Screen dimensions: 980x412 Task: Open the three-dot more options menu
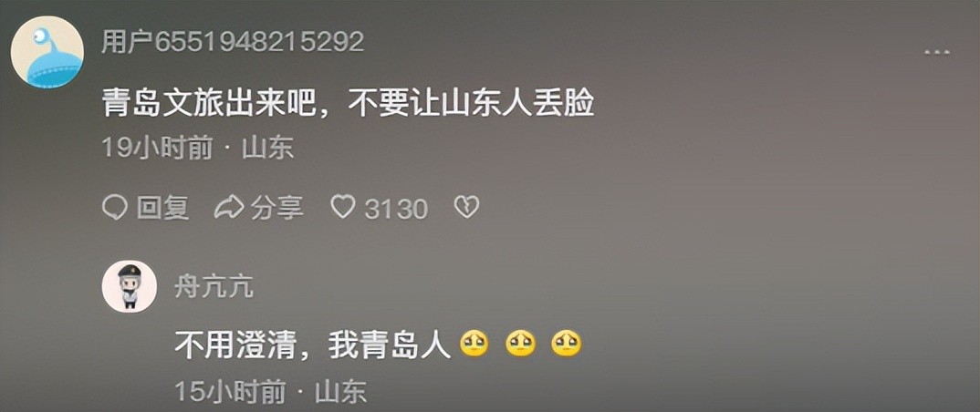(937, 53)
